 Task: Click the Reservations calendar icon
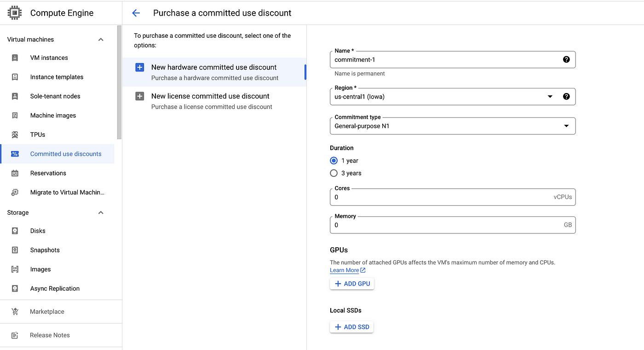15,173
